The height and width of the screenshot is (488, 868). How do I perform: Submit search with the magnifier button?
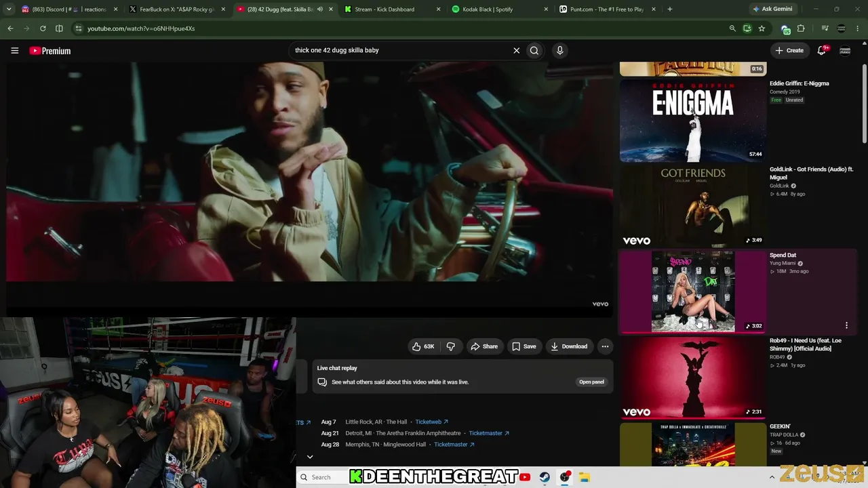pyautogui.click(x=534, y=50)
